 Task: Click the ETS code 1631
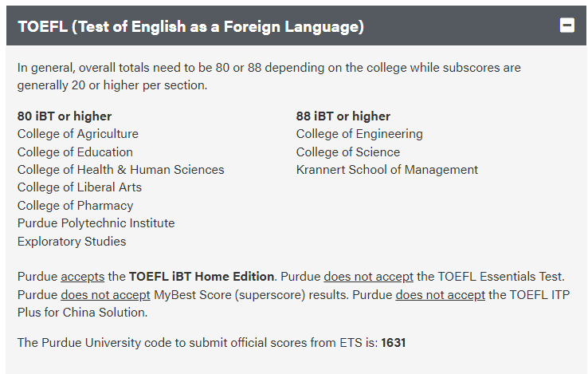pyautogui.click(x=394, y=343)
